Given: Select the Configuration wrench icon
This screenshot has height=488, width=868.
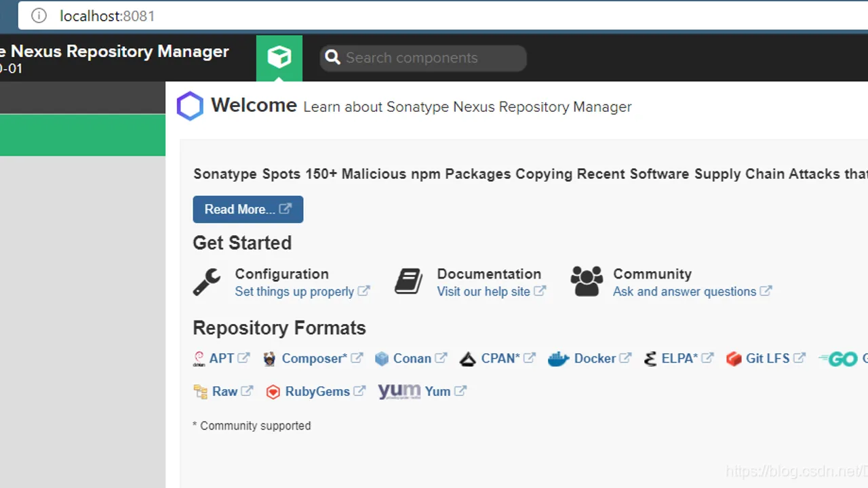Looking at the screenshot, I should point(207,282).
